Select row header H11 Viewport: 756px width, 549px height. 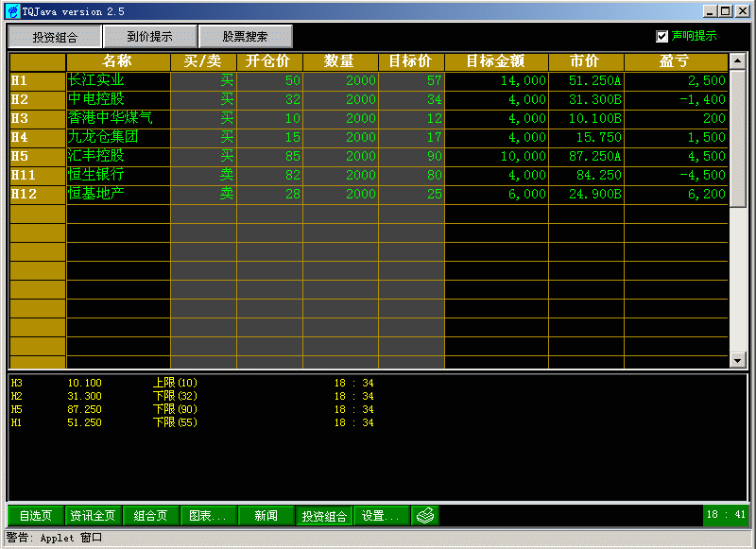38,175
